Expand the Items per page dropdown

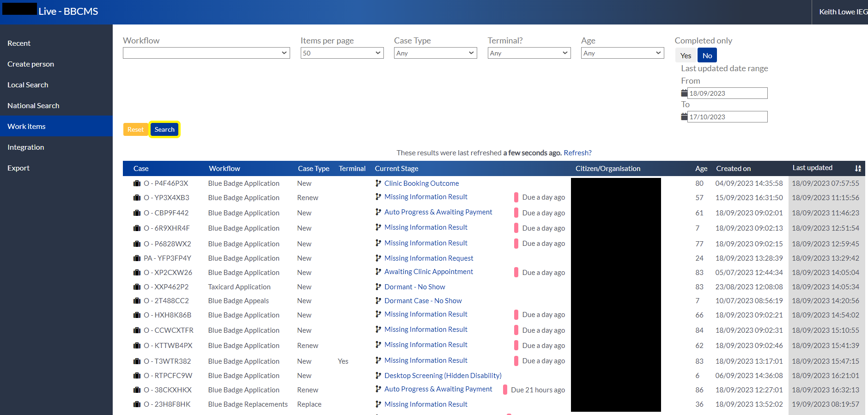point(342,53)
